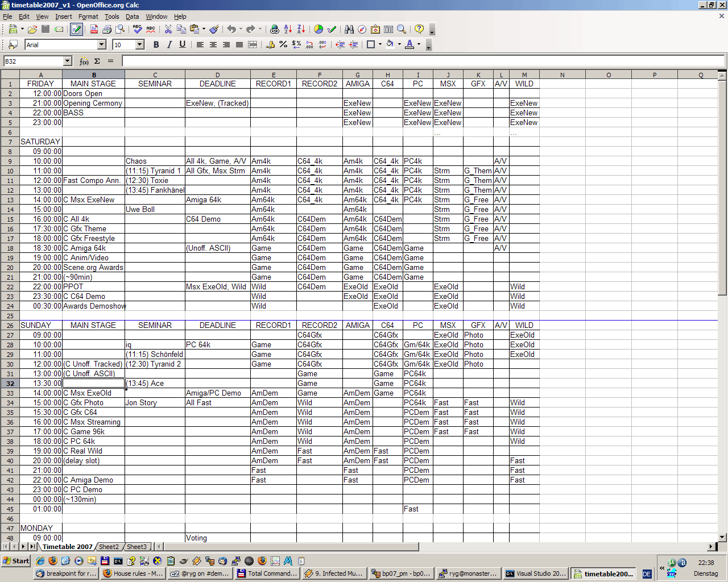Insert a Hyperlink via toolbar icon
This screenshot has height=582, width=728.
275,29
